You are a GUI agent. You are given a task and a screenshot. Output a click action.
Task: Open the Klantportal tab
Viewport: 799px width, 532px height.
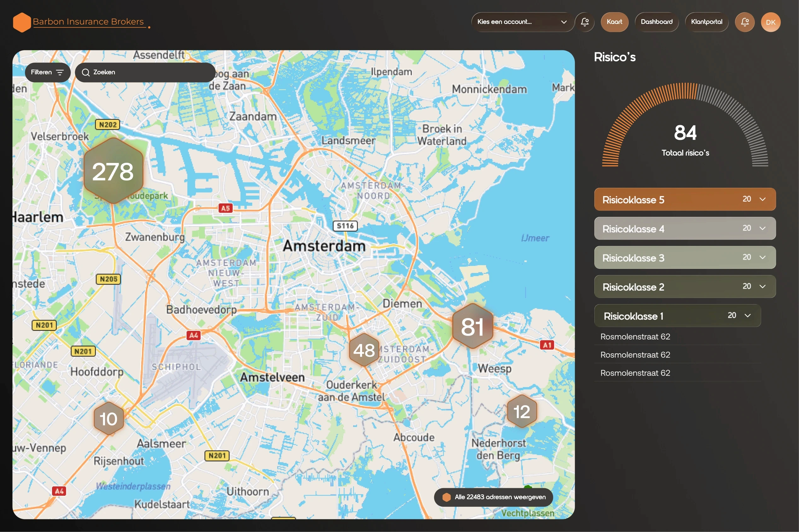click(x=706, y=22)
